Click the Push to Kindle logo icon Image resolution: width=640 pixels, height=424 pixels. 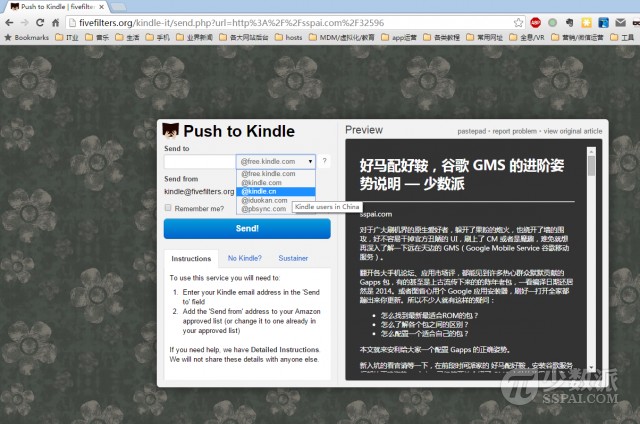[171, 131]
